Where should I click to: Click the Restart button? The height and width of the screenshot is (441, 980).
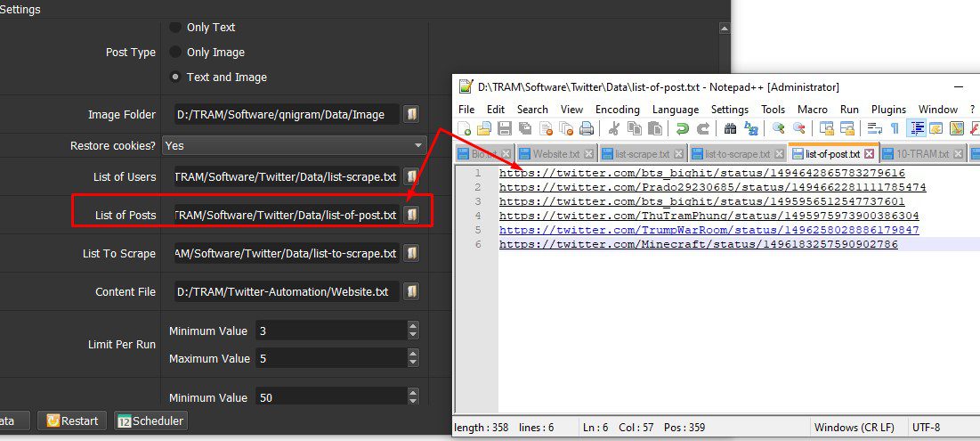pos(72,421)
